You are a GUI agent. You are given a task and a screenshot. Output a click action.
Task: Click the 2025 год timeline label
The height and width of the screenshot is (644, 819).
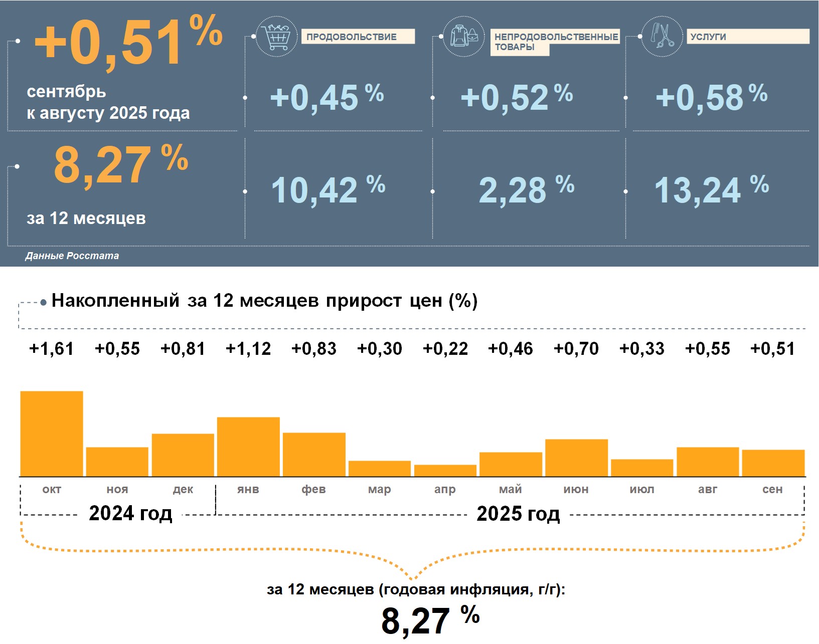(518, 514)
